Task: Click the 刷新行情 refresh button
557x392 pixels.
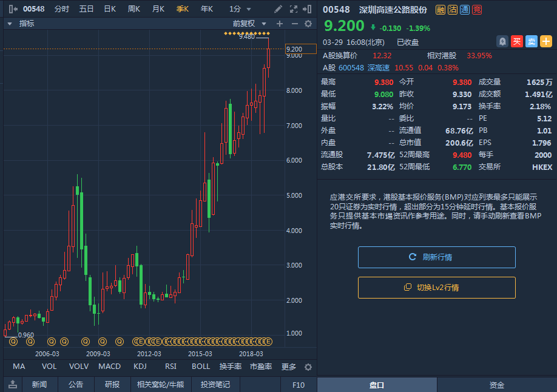Action: point(436,257)
